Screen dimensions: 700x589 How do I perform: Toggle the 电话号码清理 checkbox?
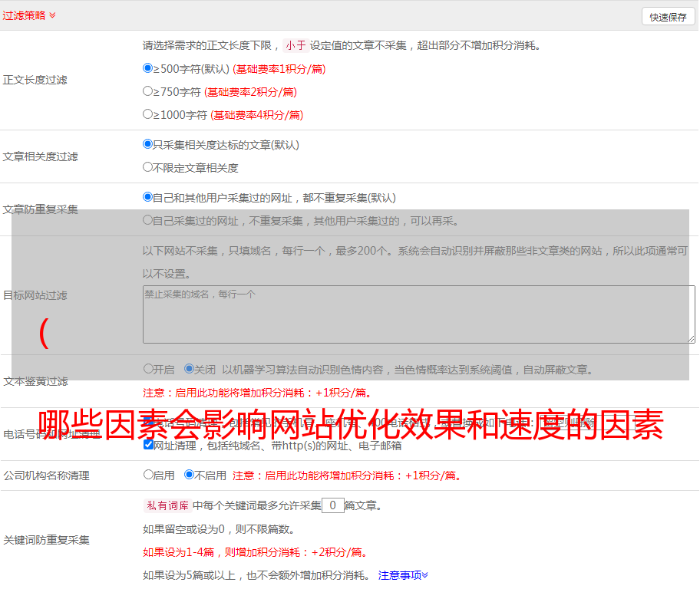coord(148,422)
